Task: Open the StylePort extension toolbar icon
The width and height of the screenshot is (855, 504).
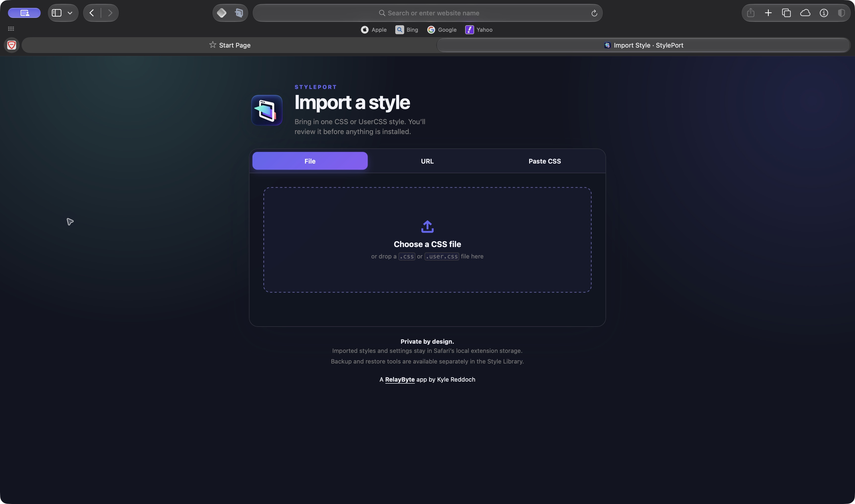Action: pos(239,13)
